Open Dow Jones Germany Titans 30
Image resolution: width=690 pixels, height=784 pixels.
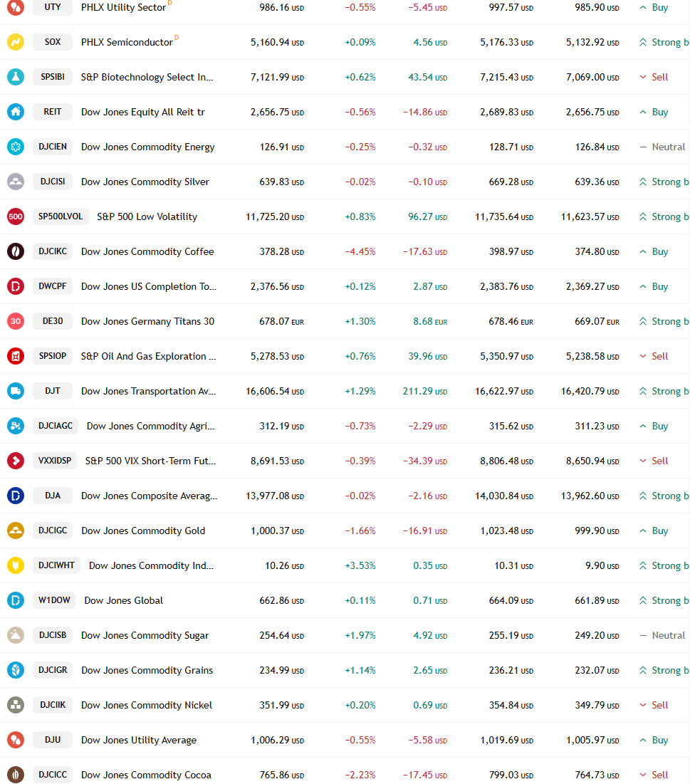point(147,321)
